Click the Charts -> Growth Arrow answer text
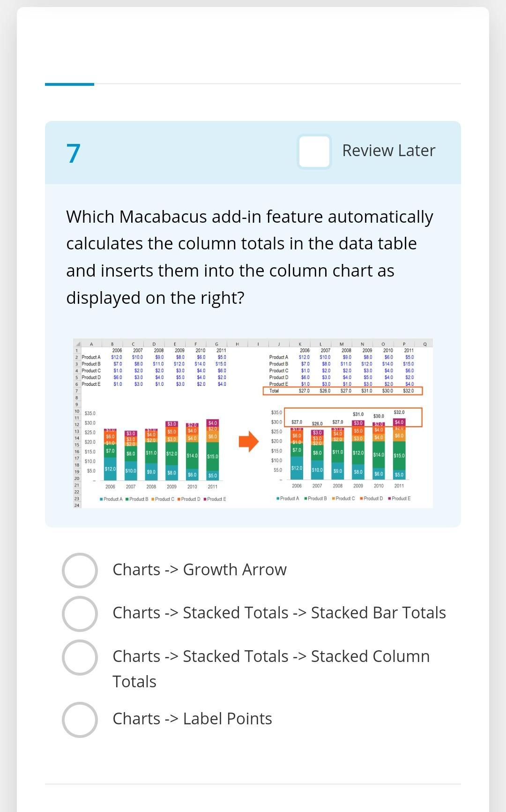This screenshot has width=506, height=812. point(199,569)
